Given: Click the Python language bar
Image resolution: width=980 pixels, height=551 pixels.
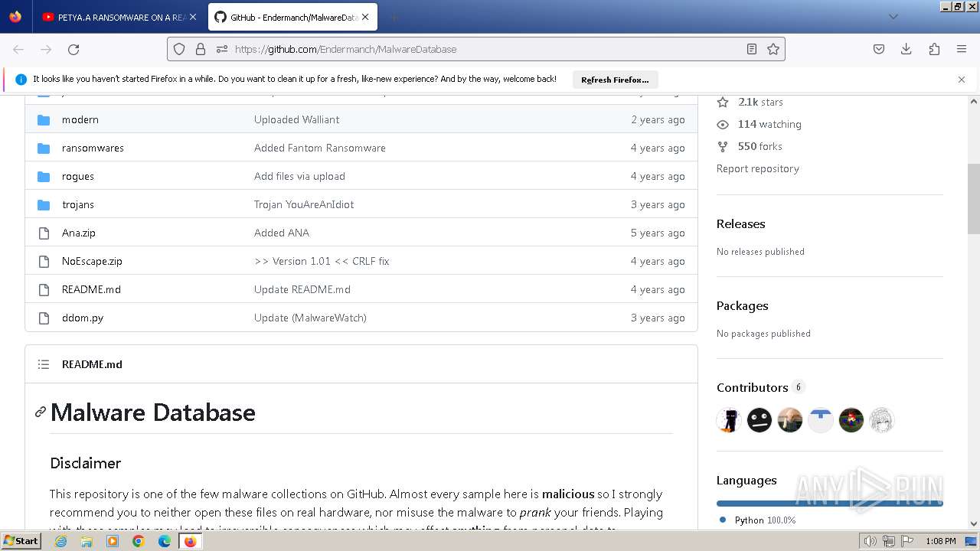Looking at the screenshot, I should point(830,504).
